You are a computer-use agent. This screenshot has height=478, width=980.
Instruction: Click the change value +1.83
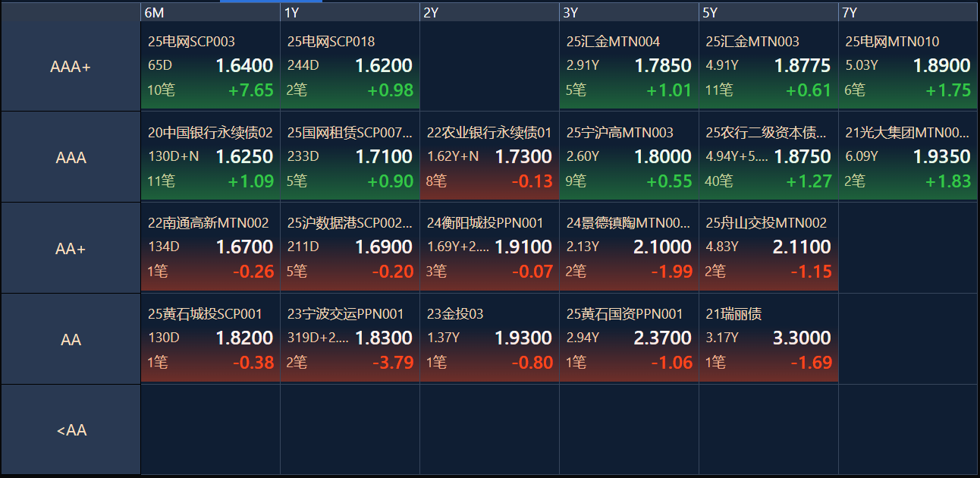pos(949,182)
